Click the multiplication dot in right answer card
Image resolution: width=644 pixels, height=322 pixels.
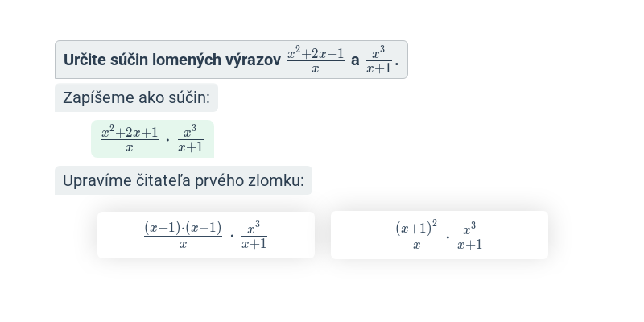(448, 237)
